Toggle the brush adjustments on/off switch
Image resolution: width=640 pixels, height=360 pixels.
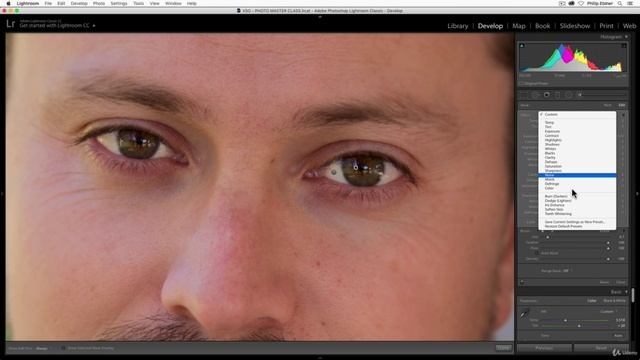(x=522, y=282)
